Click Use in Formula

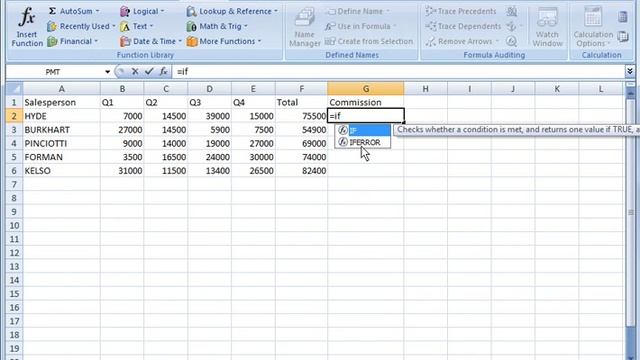tap(361, 26)
